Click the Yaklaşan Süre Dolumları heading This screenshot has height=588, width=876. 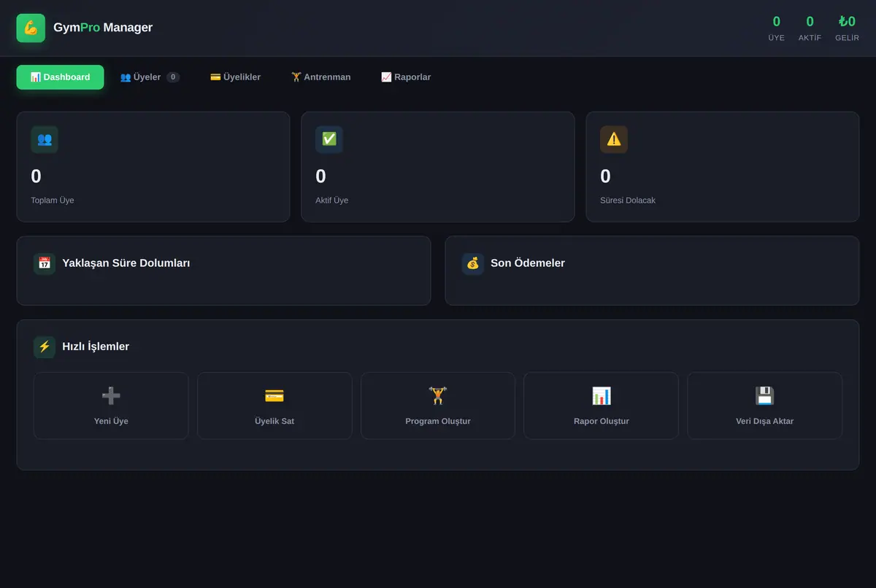126,263
